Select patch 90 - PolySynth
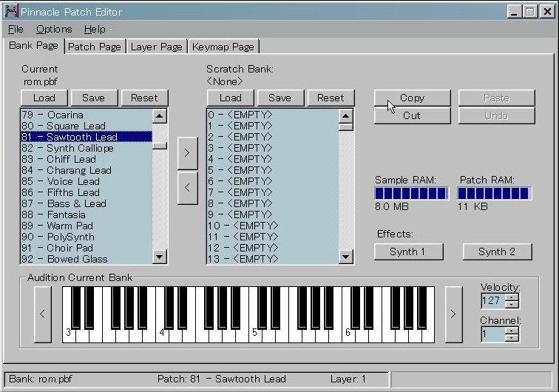 [87, 237]
